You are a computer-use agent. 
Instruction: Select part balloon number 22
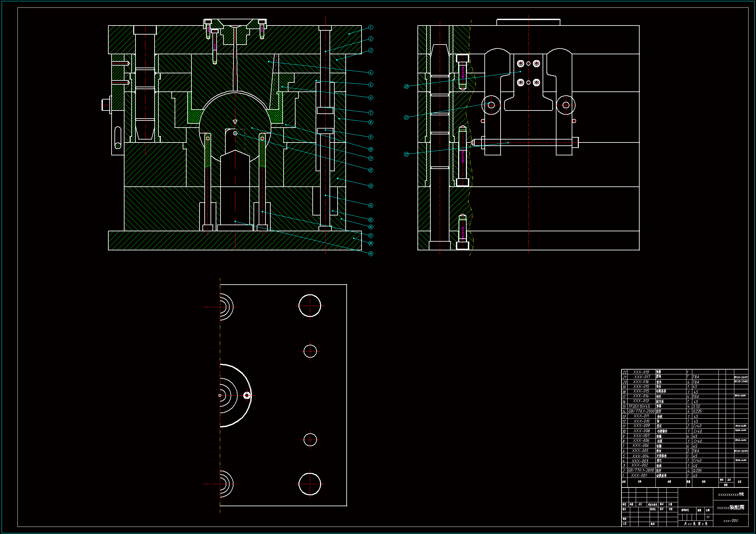(x=406, y=154)
